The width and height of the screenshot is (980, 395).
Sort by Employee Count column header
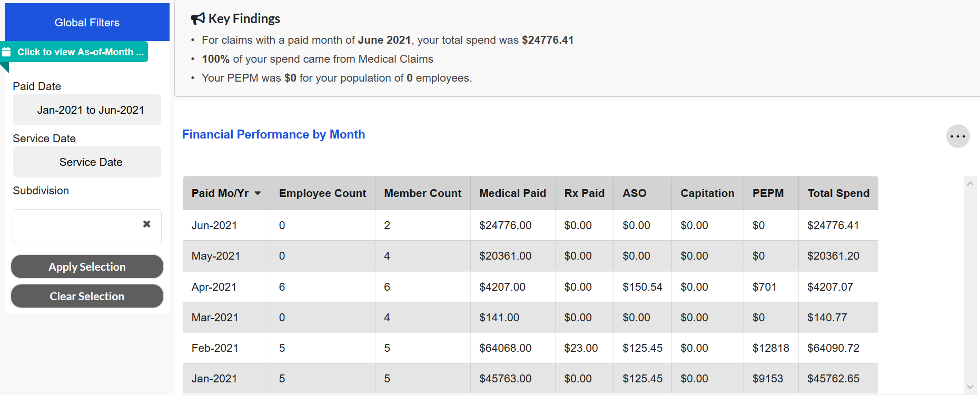click(x=322, y=193)
